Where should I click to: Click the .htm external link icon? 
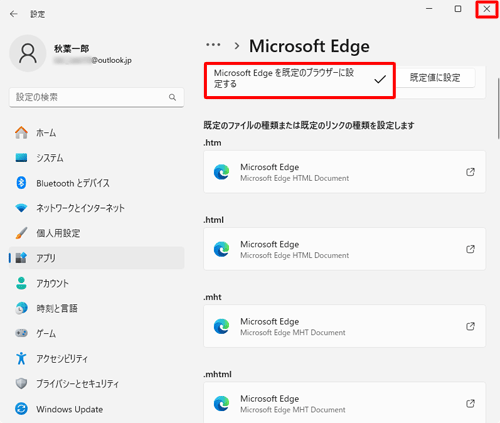tap(470, 172)
